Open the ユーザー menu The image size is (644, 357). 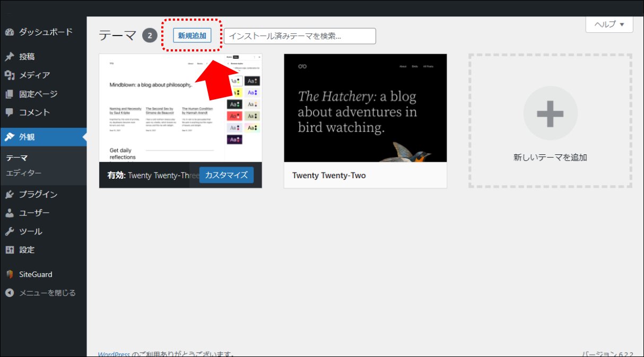[43, 213]
